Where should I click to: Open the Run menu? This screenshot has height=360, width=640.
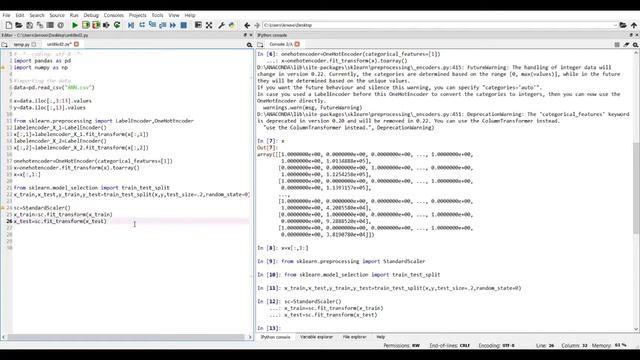(x=74, y=15)
